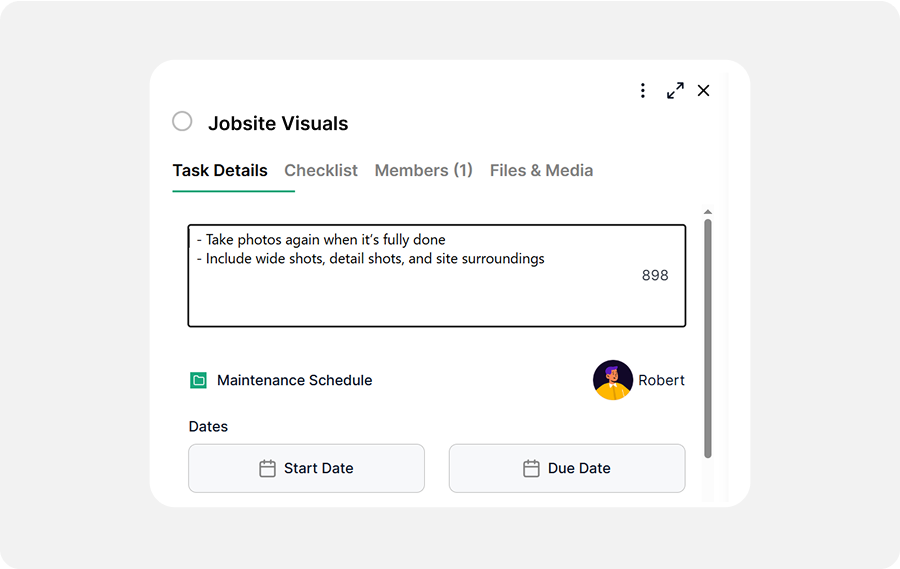
Task: Select the Task Details tab
Action: (220, 171)
